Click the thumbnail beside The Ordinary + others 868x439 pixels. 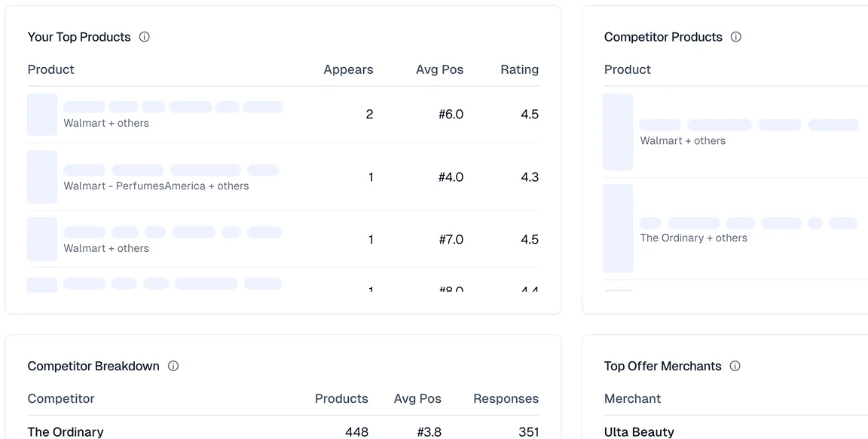(x=618, y=228)
